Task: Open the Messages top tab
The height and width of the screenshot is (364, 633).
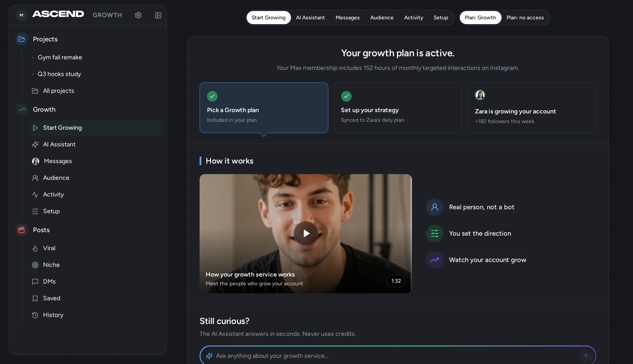Action: click(347, 18)
